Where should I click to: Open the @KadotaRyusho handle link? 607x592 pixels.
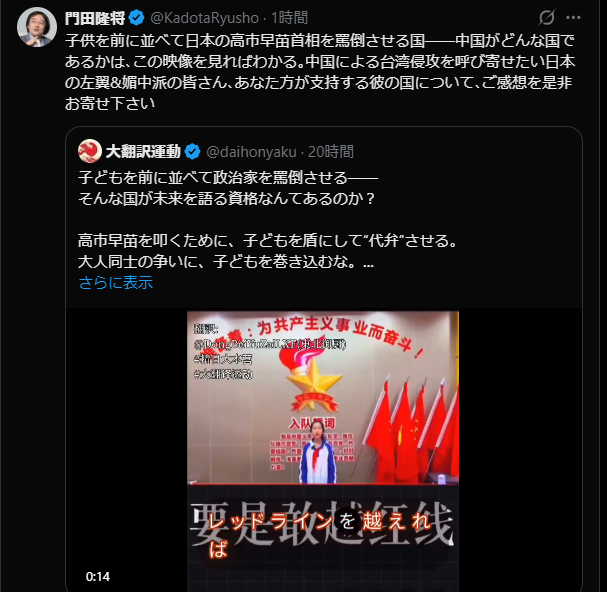[204, 18]
